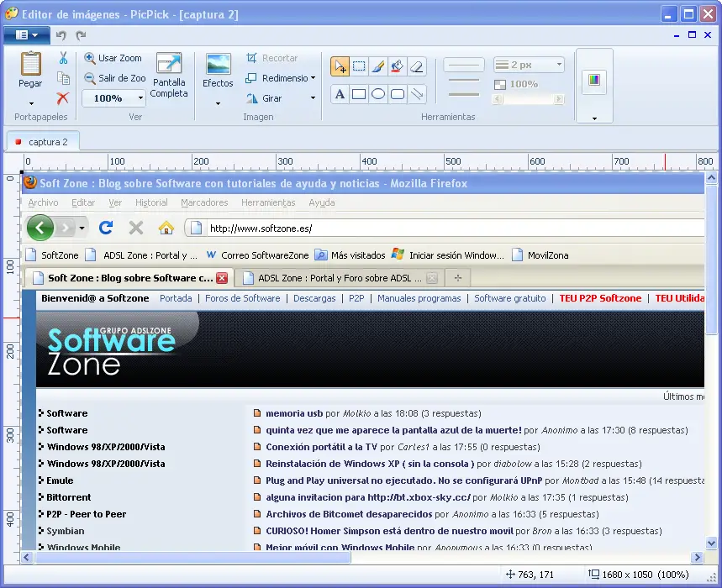This screenshot has height=588, width=722.
Task: Click the redo arrow in quick toolbar
Action: pyautogui.click(x=81, y=35)
